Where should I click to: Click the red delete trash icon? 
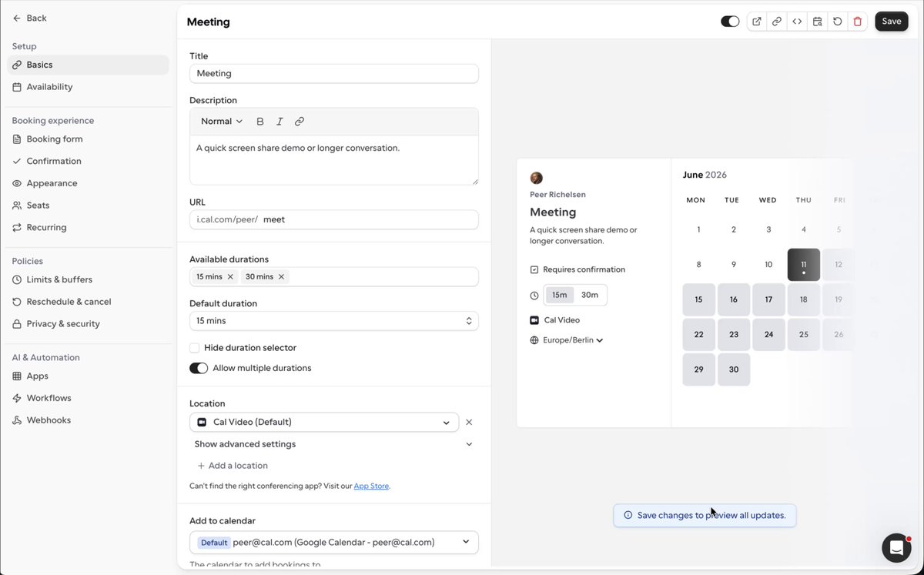(x=858, y=22)
